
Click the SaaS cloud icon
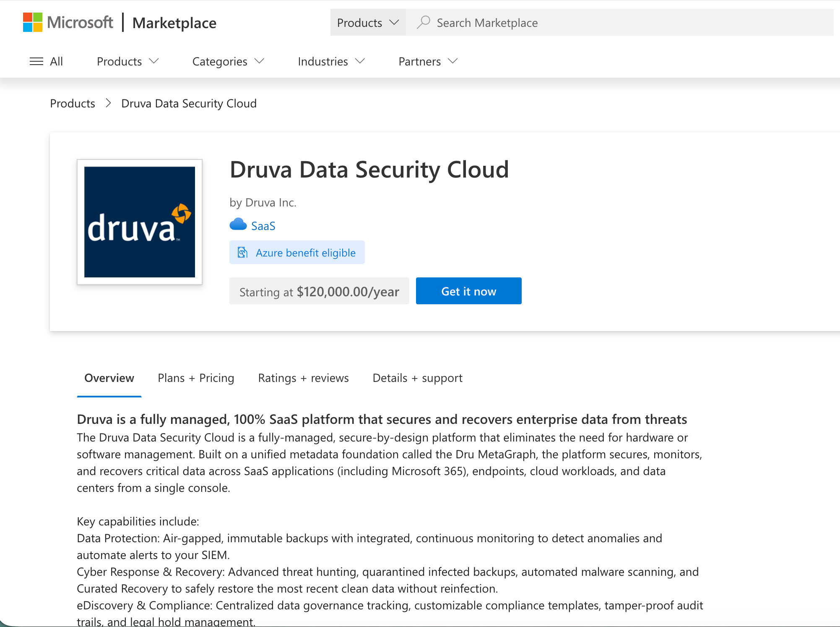tap(238, 225)
